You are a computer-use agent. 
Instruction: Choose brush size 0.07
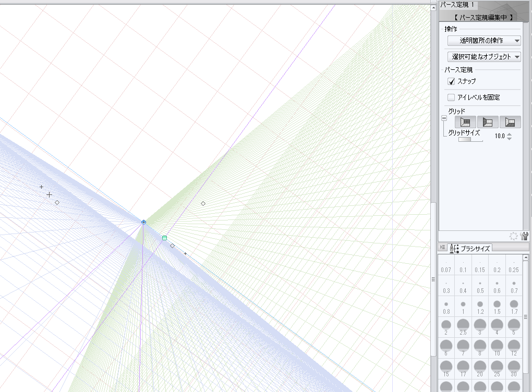446,265
